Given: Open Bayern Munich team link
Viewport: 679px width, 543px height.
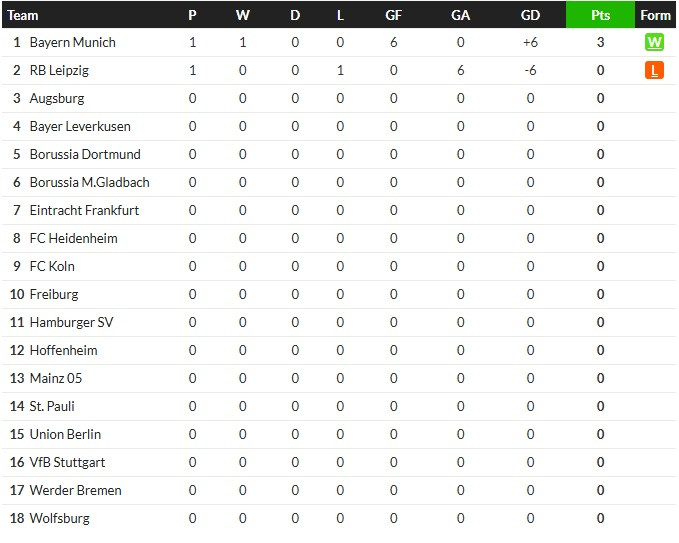Looking at the screenshot, I should coord(73,42).
